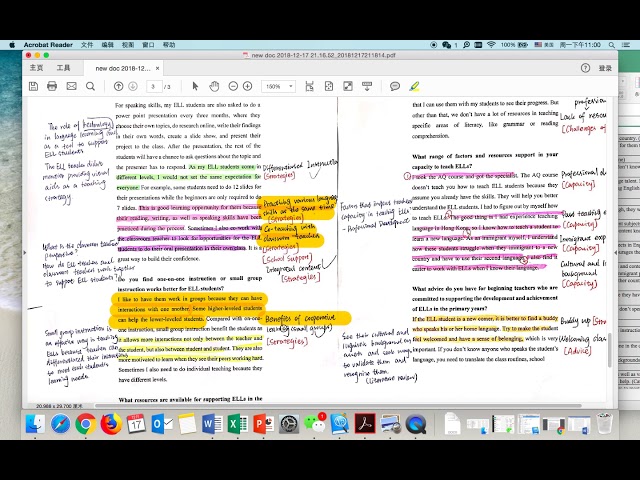Open Microsoft Word from the dock
Screen dimensions: 640x480
(x=212, y=424)
